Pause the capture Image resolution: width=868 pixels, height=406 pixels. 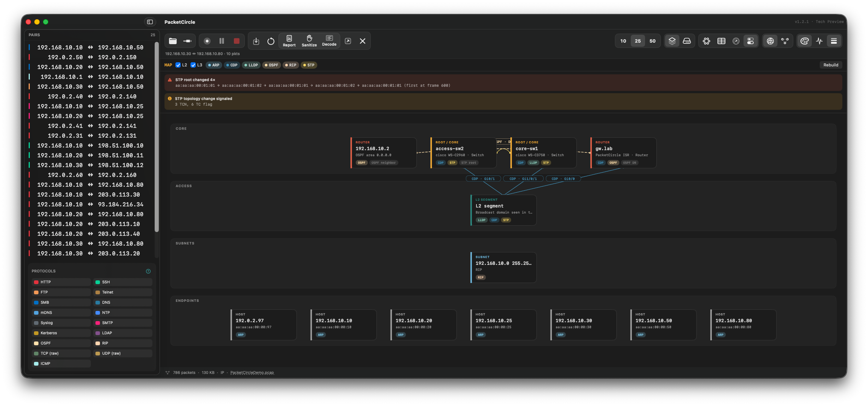coord(222,41)
